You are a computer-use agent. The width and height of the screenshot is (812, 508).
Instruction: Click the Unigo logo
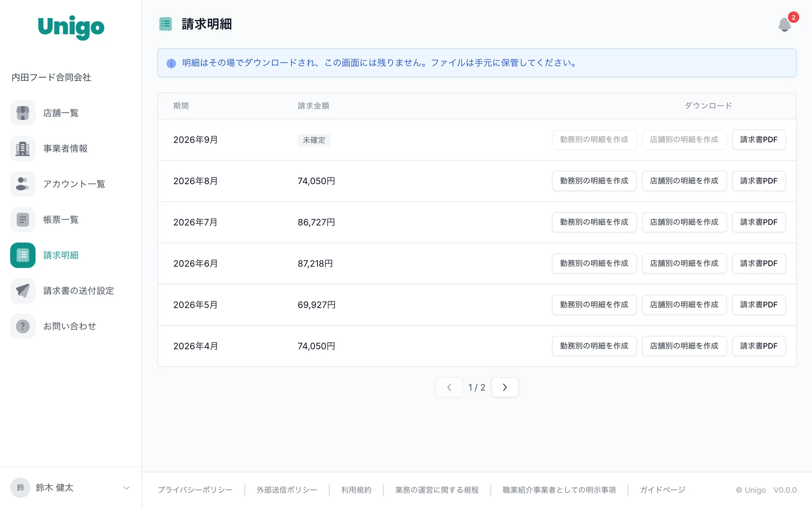[x=71, y=28]
